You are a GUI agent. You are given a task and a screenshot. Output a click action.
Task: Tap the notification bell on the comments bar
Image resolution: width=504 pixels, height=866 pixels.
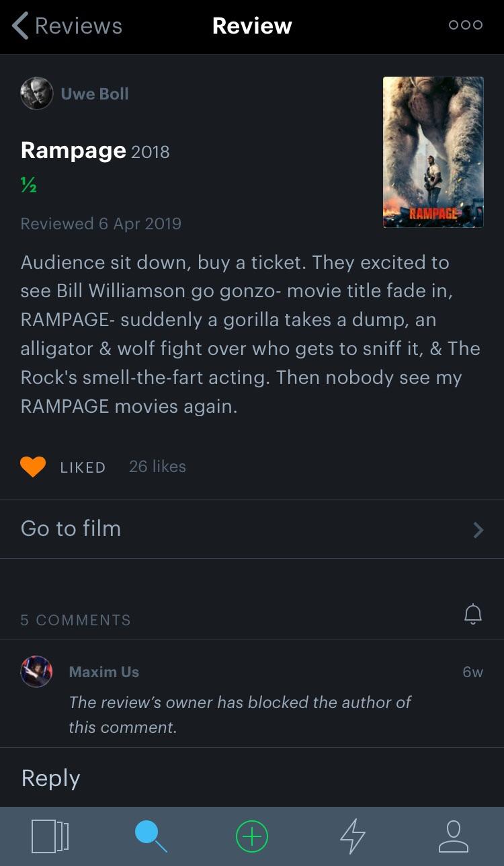click(x=472, y=613)
